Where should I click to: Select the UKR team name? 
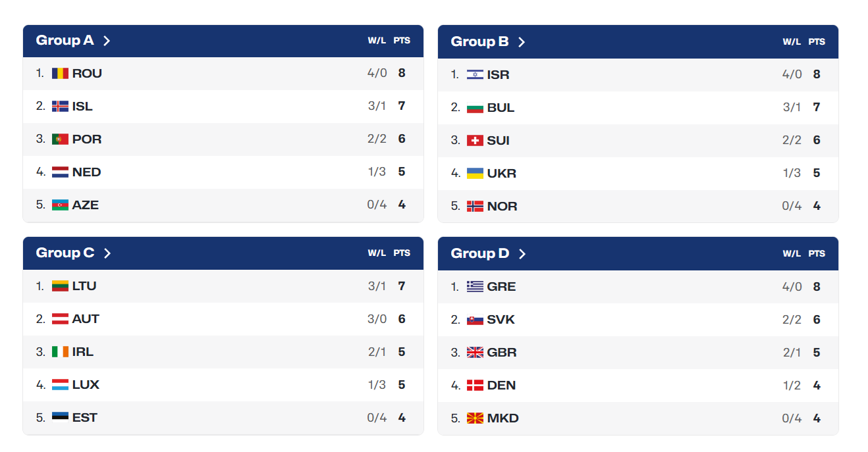[x=502, y=173]
